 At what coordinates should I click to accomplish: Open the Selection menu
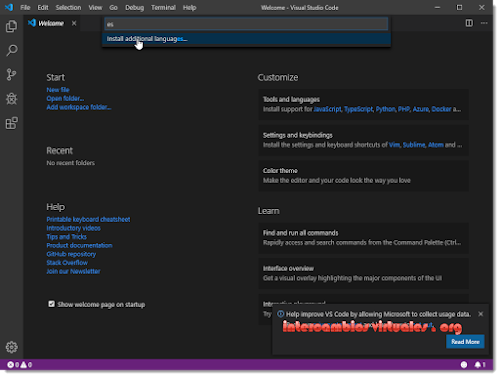click(x=68, y=7)
